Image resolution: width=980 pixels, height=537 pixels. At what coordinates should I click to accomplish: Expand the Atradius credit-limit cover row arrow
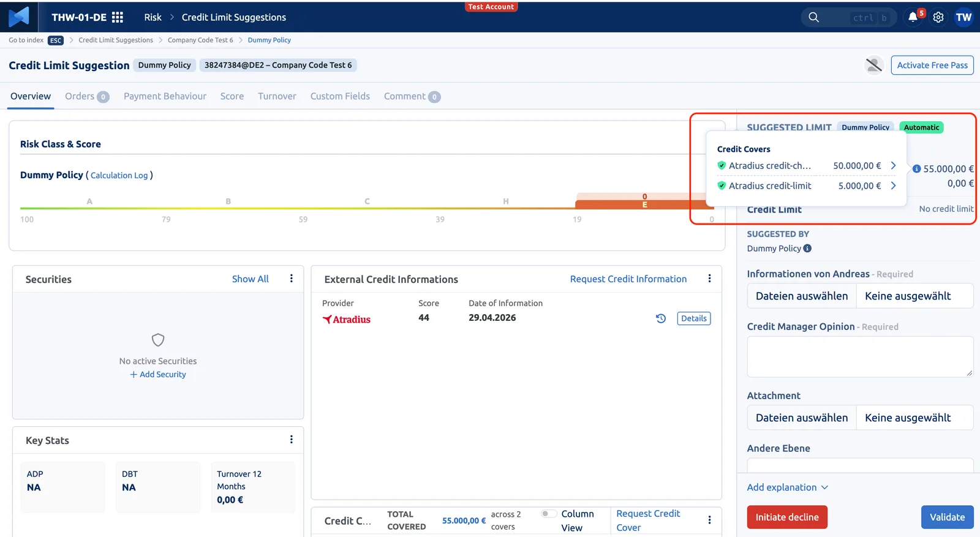[x=893, y=186]
